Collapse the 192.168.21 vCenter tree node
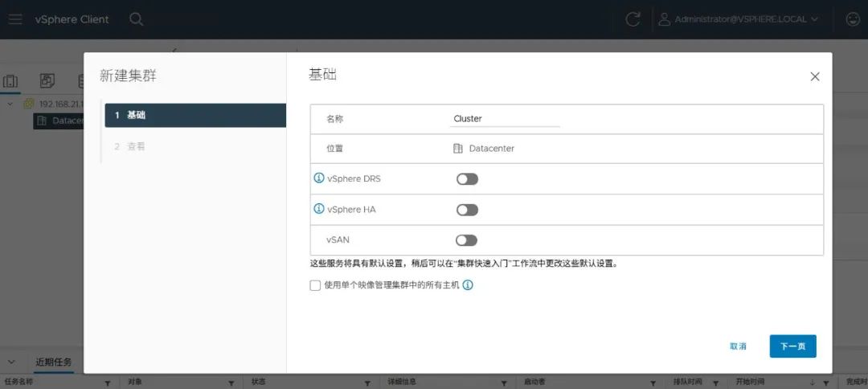The width and height of the screenshot is (868, 389). tap(10, 104)
